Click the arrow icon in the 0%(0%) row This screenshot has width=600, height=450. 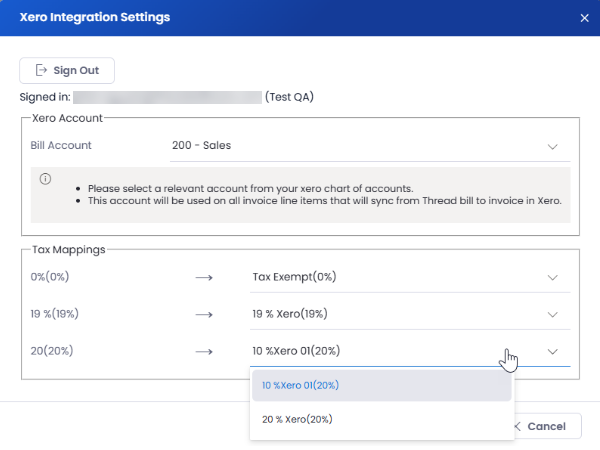click(204, 277)
